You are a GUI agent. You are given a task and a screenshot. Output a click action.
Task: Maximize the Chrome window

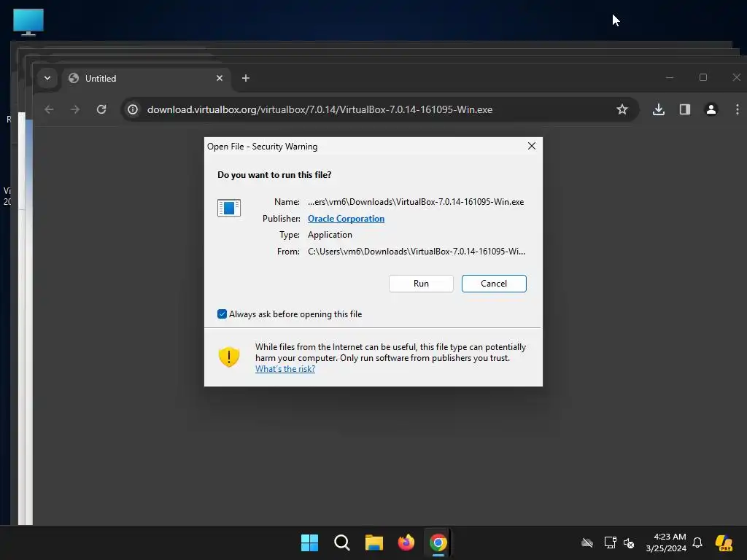703,77
